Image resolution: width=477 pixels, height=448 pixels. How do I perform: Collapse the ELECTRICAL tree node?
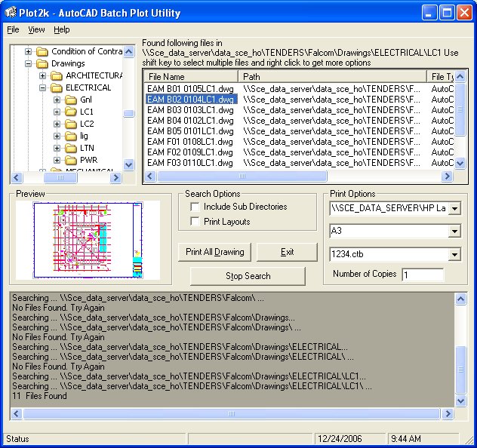[42, 87]
